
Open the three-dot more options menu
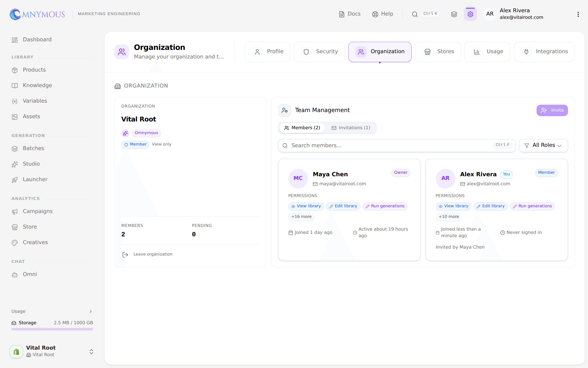pos(578,14)
